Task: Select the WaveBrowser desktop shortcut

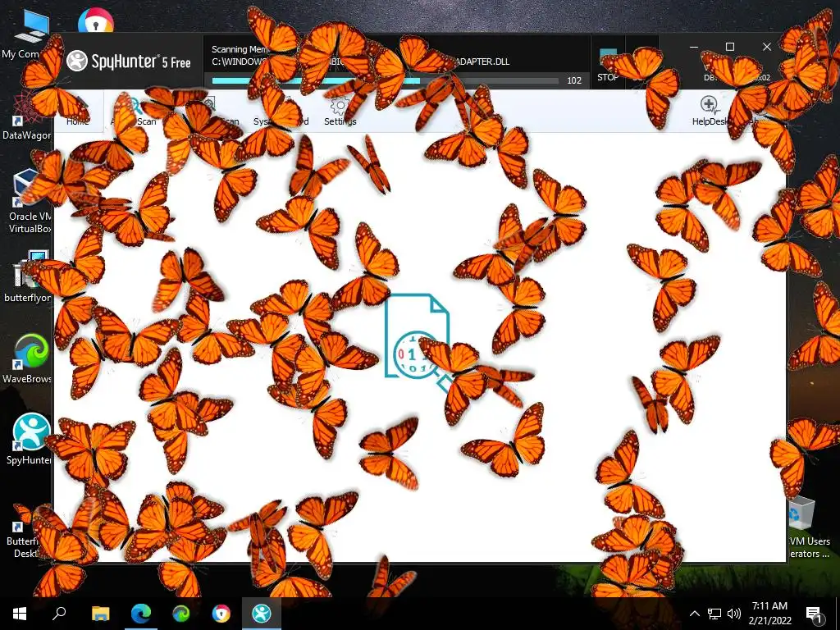Action: pos(28,358)
